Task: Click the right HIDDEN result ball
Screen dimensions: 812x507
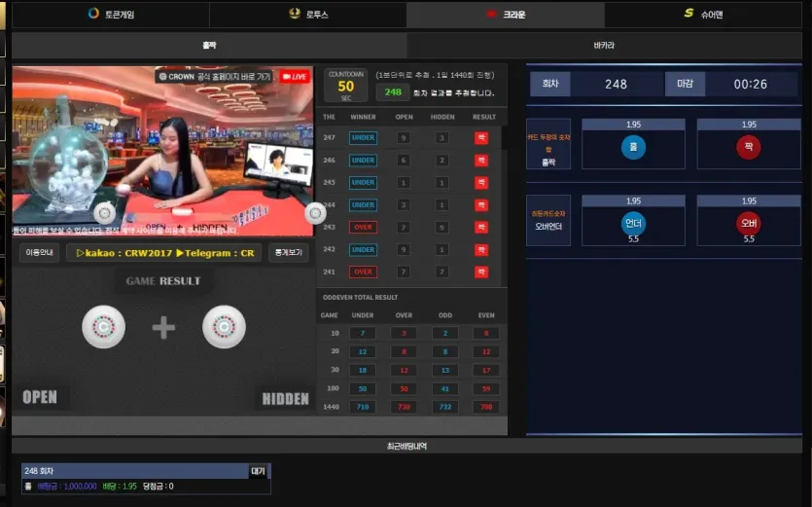Action: [x=224, y=327]
